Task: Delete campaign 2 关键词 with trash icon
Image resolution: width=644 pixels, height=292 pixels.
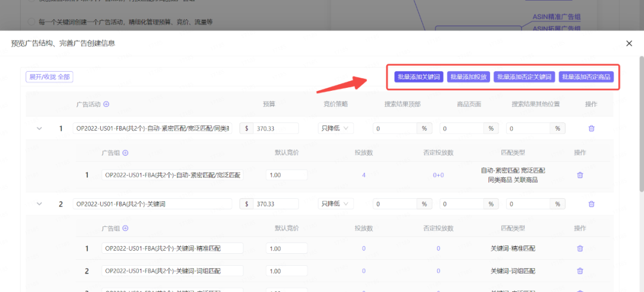Action: click(x=592, y=204)
